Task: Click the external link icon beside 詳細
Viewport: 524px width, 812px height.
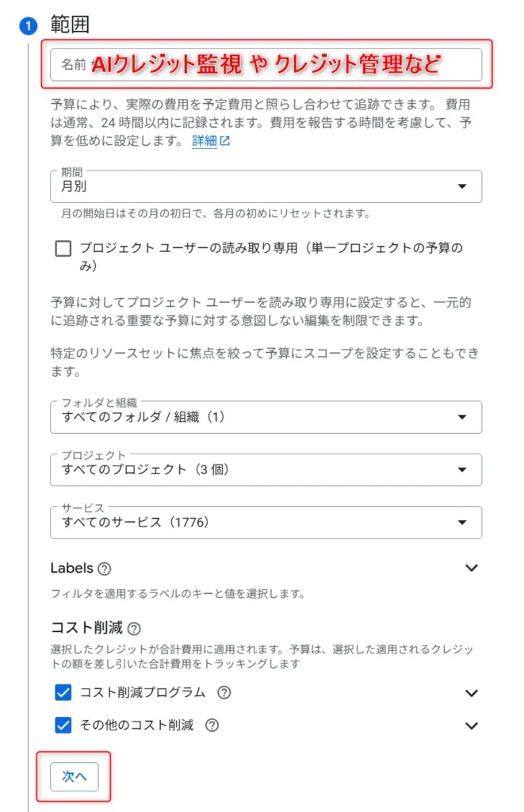Action: click(225, 141)
